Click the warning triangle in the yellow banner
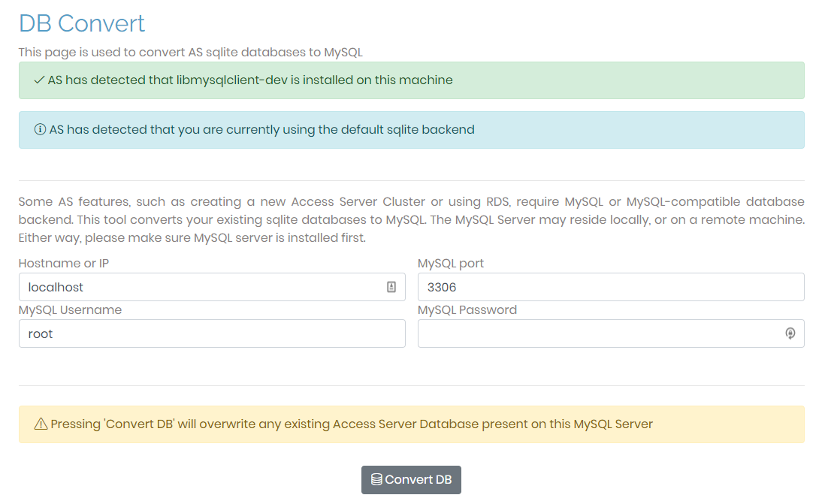Viewport: 831px width, 504px height. pyautogui.click(x=39, y=424)
